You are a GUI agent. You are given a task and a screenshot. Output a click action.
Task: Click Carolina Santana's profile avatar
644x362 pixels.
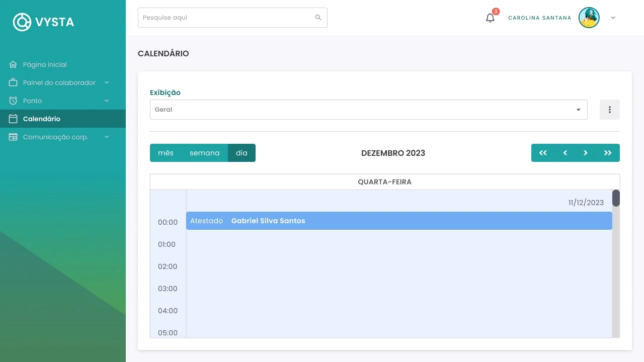[x=589, y=18]
